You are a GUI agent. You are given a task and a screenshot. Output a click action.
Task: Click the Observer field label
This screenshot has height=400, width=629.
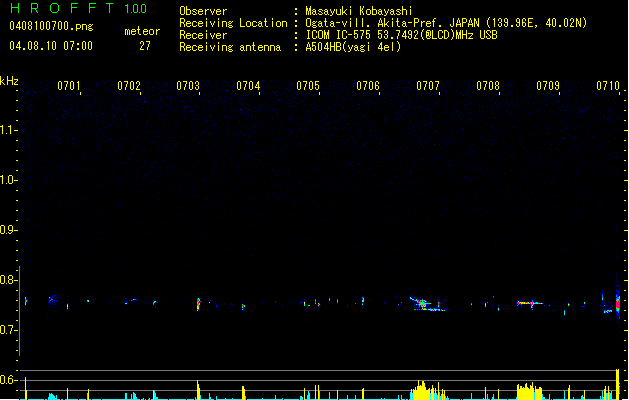(203, 11)
